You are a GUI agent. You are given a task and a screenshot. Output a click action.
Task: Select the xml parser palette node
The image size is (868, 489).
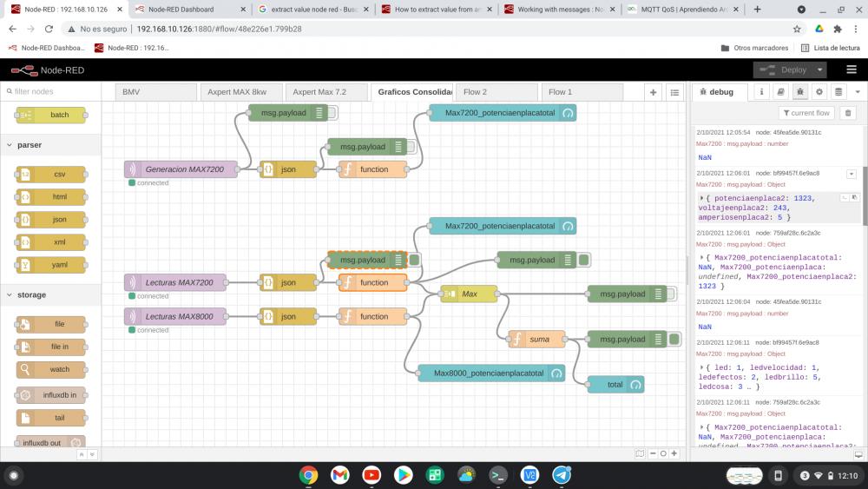click(x=51, y=242)
